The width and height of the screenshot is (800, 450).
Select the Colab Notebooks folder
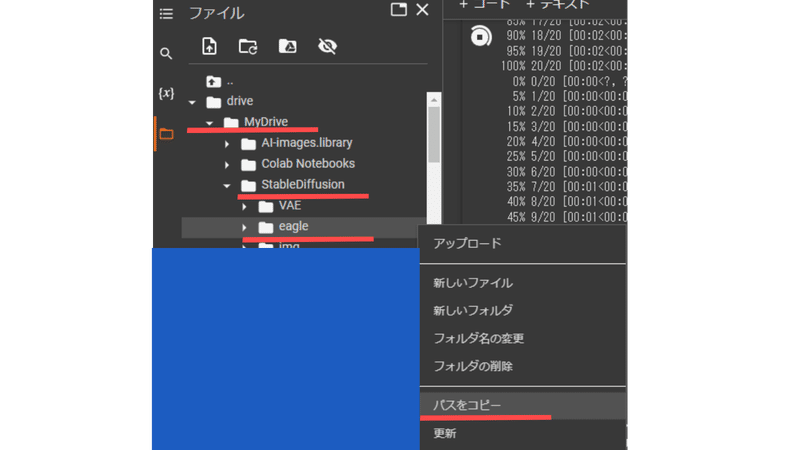pos(308,164)
